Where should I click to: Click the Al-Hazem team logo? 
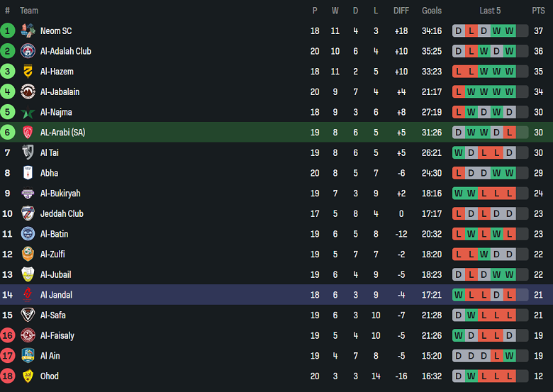(28, 72)
